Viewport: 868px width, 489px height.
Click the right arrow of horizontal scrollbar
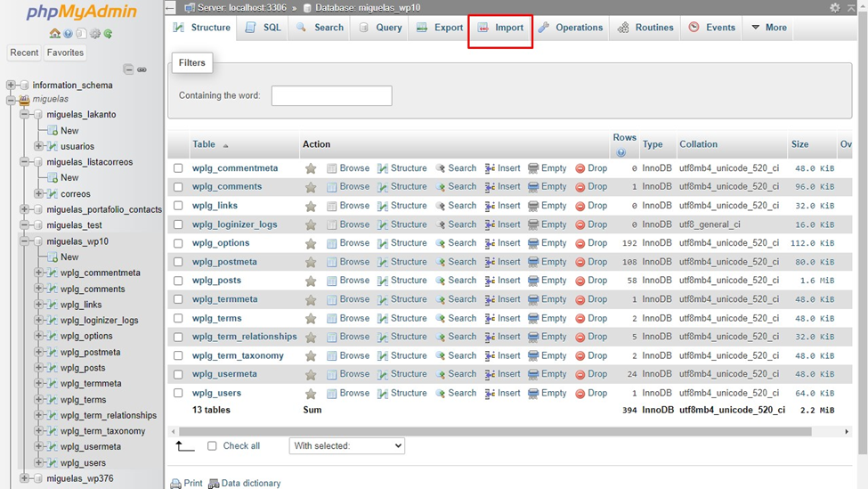[847, 431]
